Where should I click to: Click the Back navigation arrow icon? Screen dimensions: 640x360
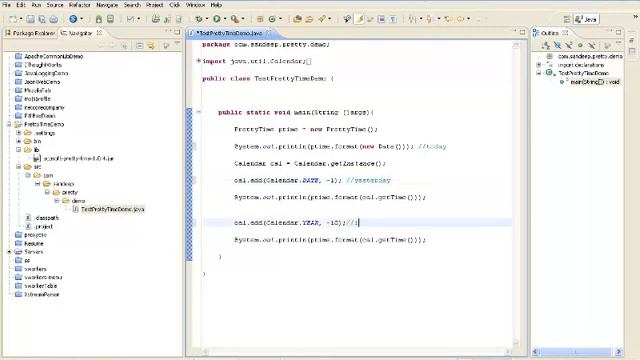point(460,19)
